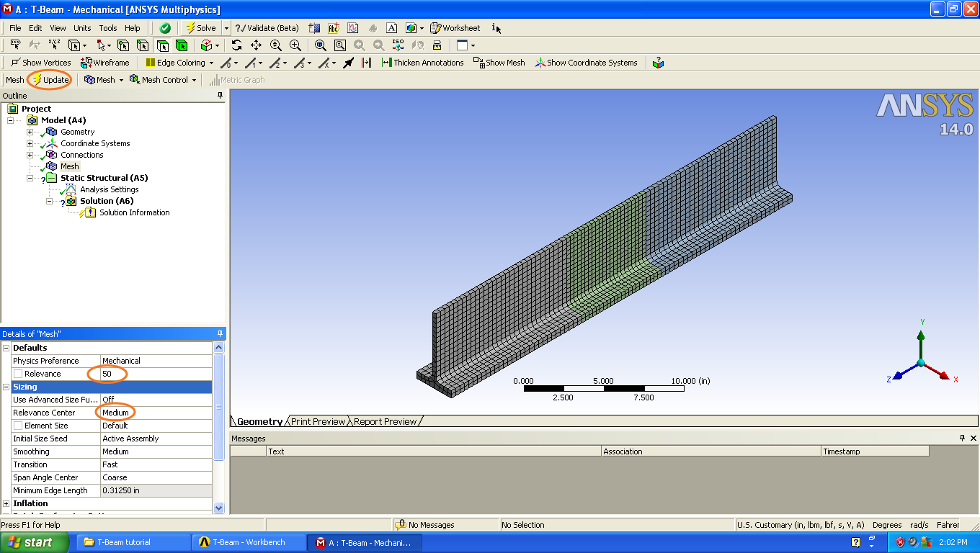The image size is (980, 553).
Task: Click the Details panel scrollbar down arrow
Action: 219,508
